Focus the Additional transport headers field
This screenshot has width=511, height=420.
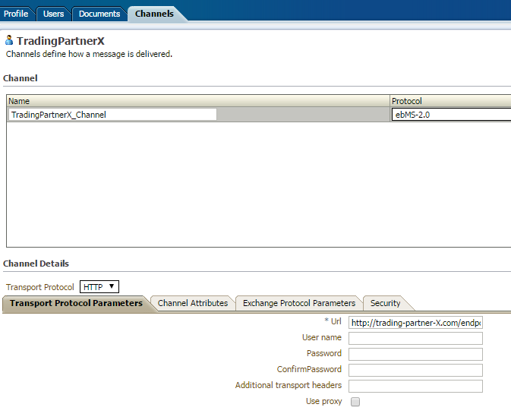(x=415, y=386)
